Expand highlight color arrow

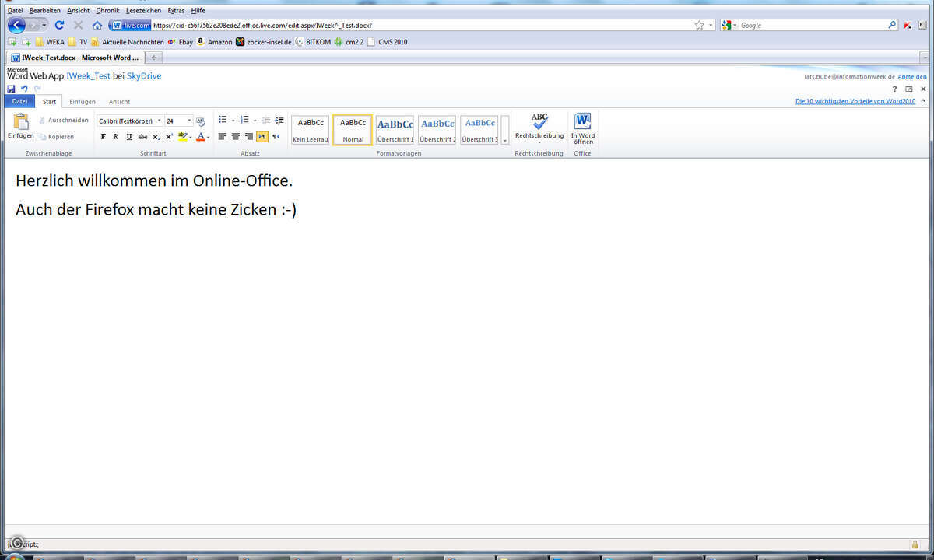(x=191, y=137)
